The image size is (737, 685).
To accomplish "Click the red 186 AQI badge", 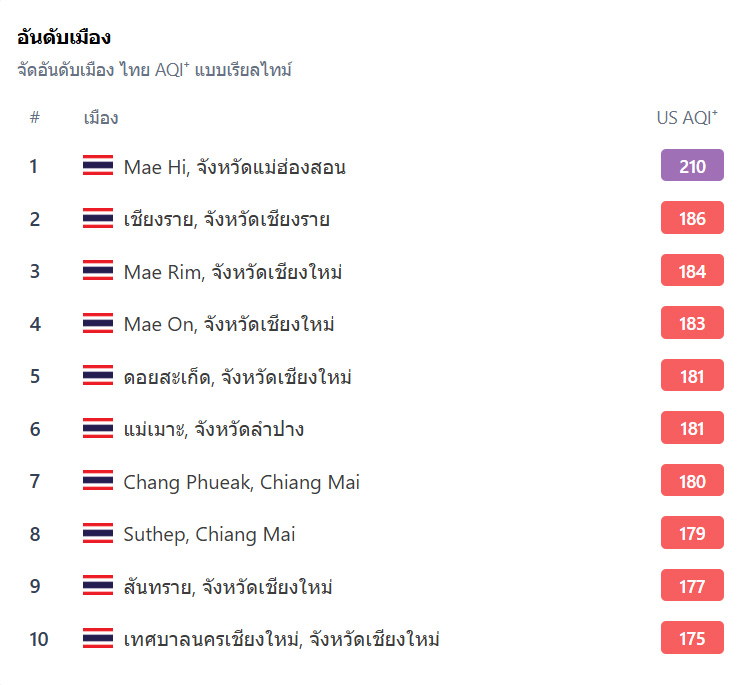I will pos(692,218).
